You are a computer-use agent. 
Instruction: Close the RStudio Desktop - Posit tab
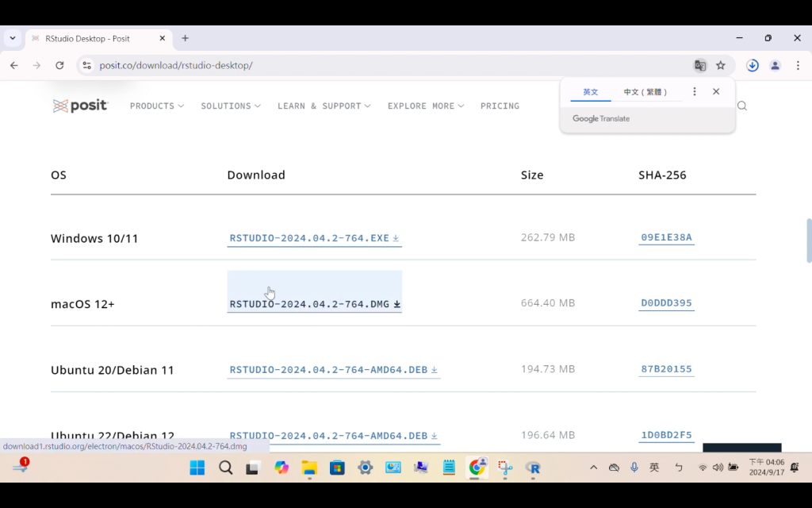pos(162,38)
